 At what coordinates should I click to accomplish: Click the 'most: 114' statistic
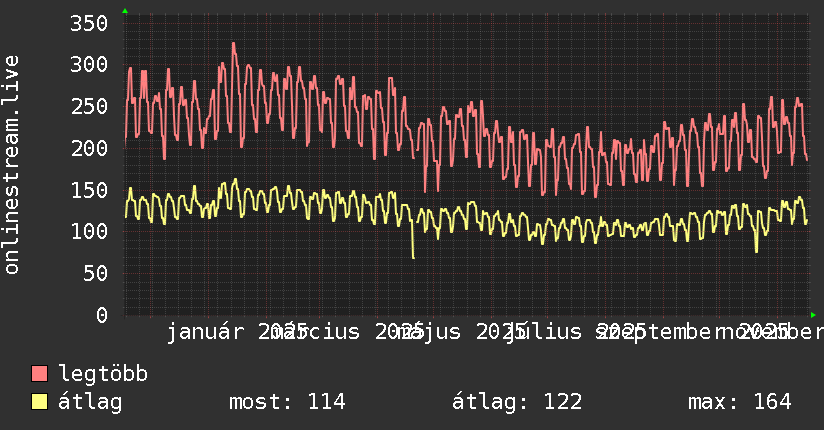(x=287, y=402)
